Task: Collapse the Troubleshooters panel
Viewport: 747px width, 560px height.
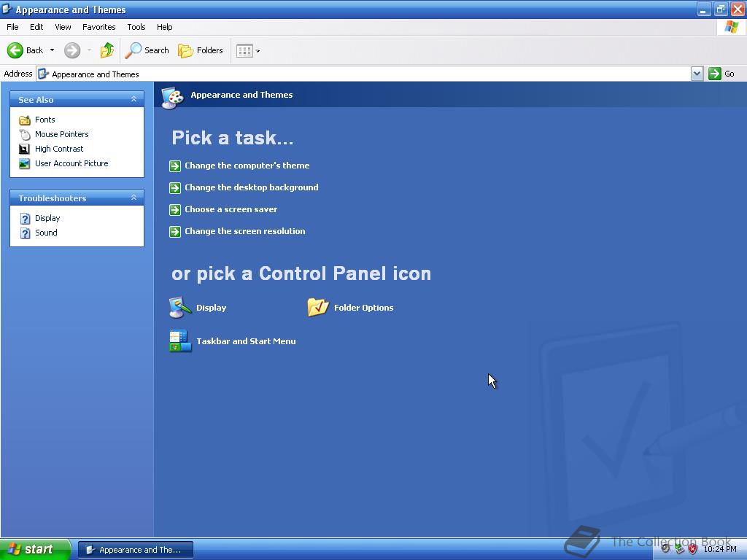Action: pyautogui.click(x=134, y=198)
